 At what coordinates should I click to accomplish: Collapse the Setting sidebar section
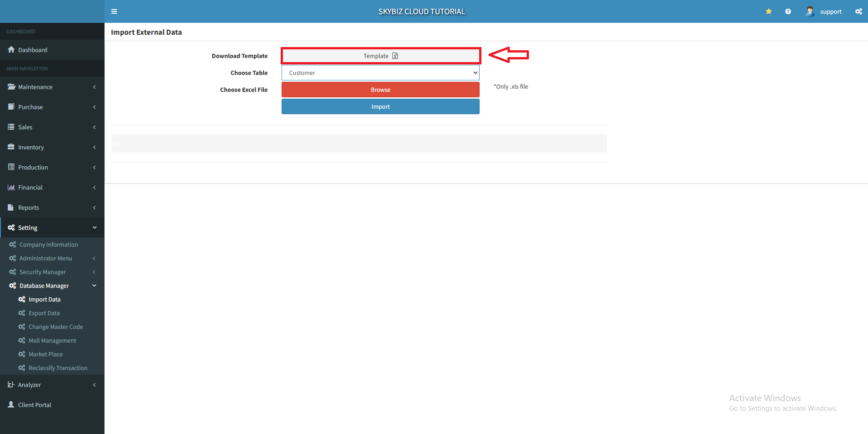(x=52, y=228)
